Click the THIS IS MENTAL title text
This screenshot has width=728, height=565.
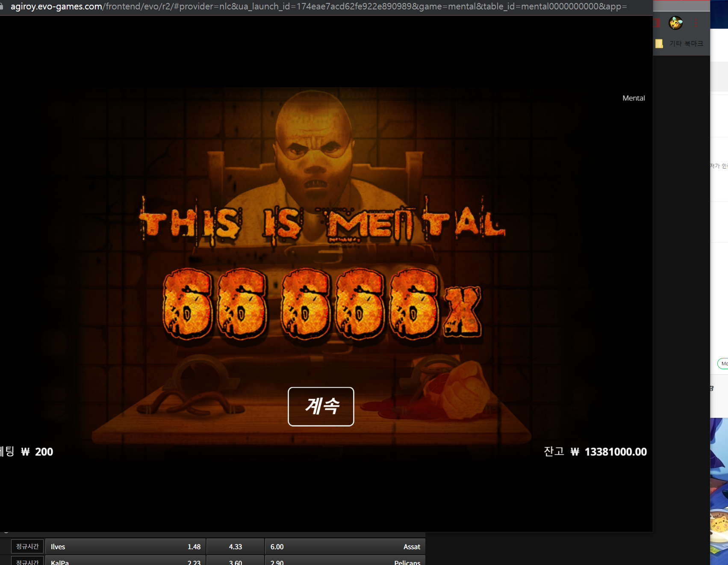tap(322, 222)
